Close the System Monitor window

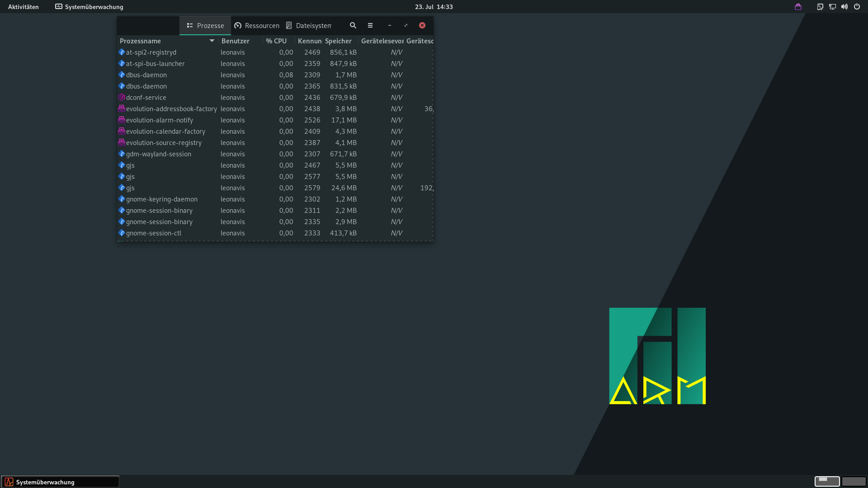click(422, 25)
